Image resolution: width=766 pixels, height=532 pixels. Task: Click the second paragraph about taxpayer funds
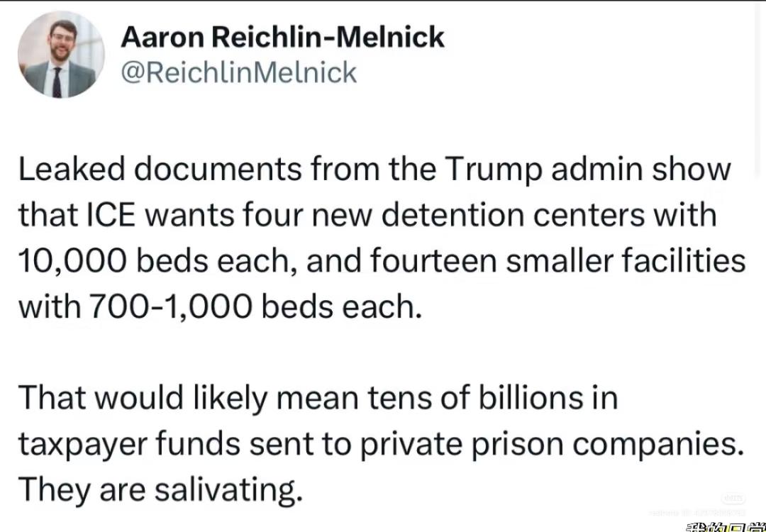click(382, 443)
